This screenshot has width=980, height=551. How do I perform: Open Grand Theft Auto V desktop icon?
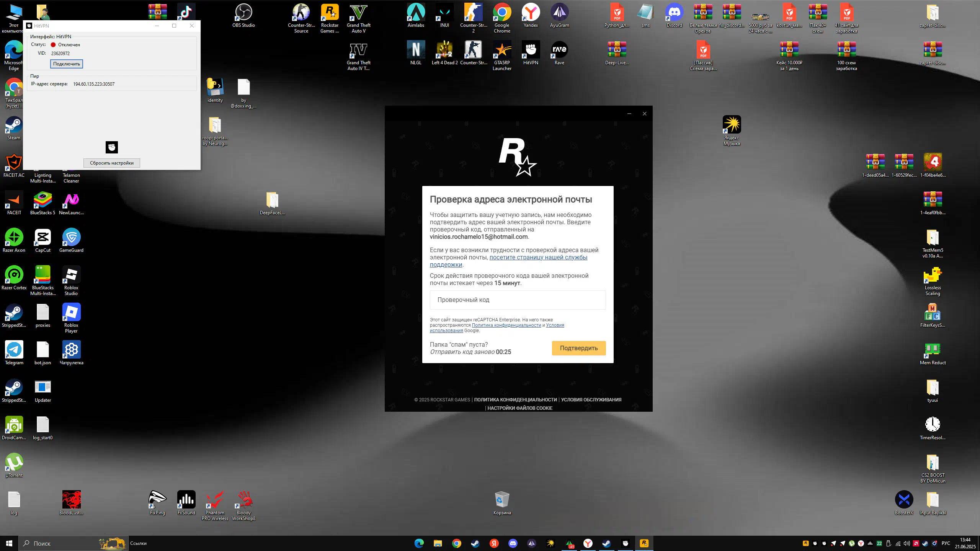tap(359, 18)
